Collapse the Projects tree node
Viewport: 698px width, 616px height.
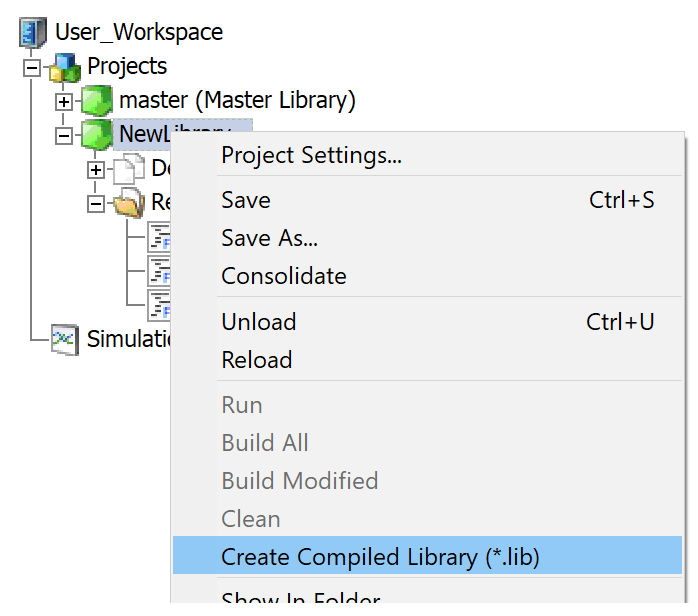32,68
